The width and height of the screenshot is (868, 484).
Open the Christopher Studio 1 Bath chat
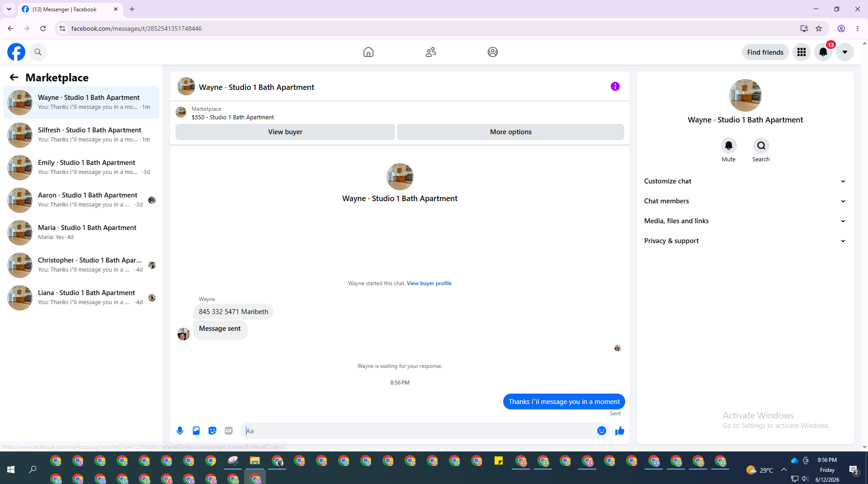tap(81, 265)
